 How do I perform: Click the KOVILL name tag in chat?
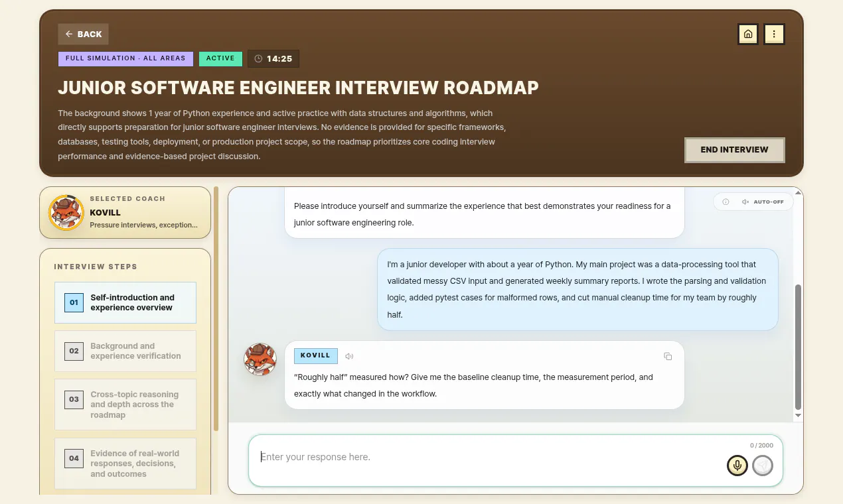[x=315, y=355]
